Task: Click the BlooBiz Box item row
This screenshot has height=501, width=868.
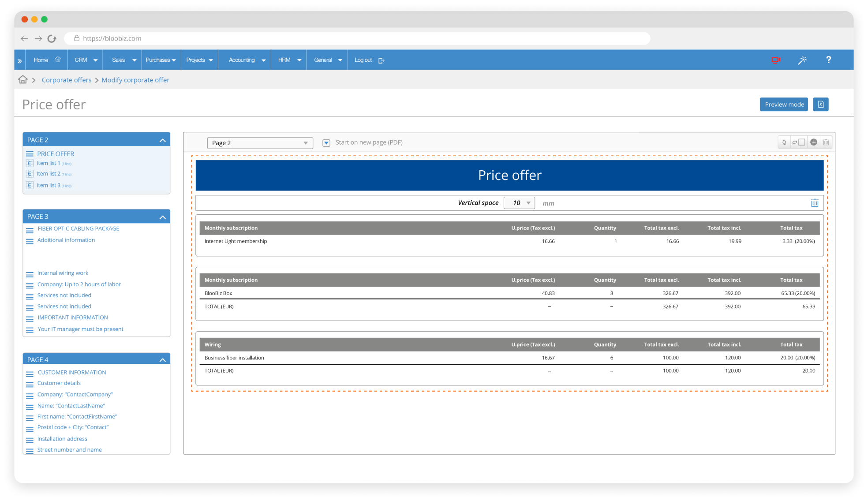Action: point(509,293)
